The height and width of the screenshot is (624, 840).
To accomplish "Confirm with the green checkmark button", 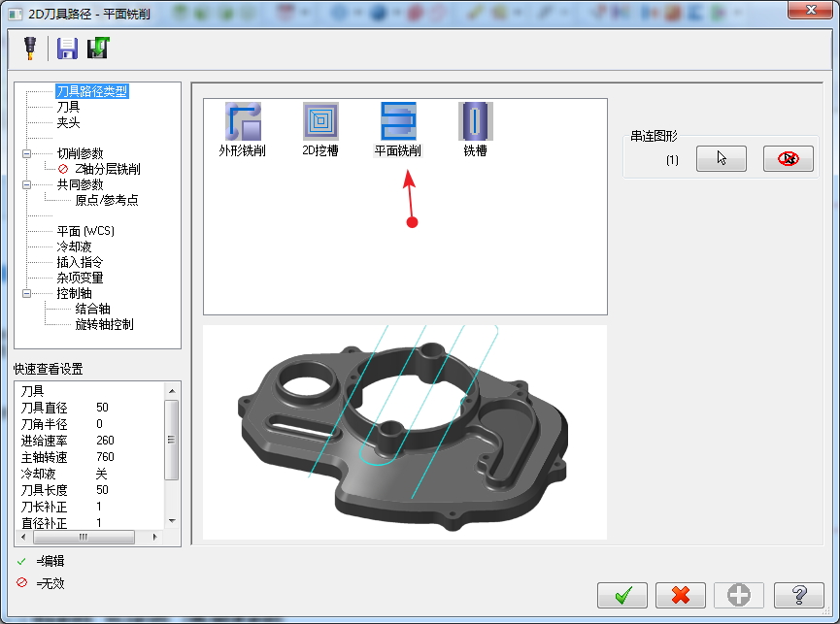I will click(622, 595).
